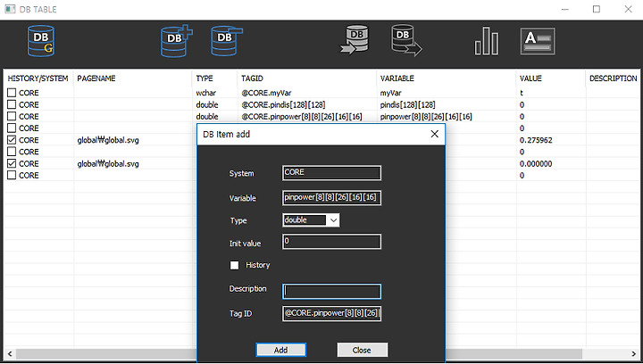Toggle history checkbox for myVar row
This screenshot has height=364, width=643.
pyautogui.click(x=12, y=93)
